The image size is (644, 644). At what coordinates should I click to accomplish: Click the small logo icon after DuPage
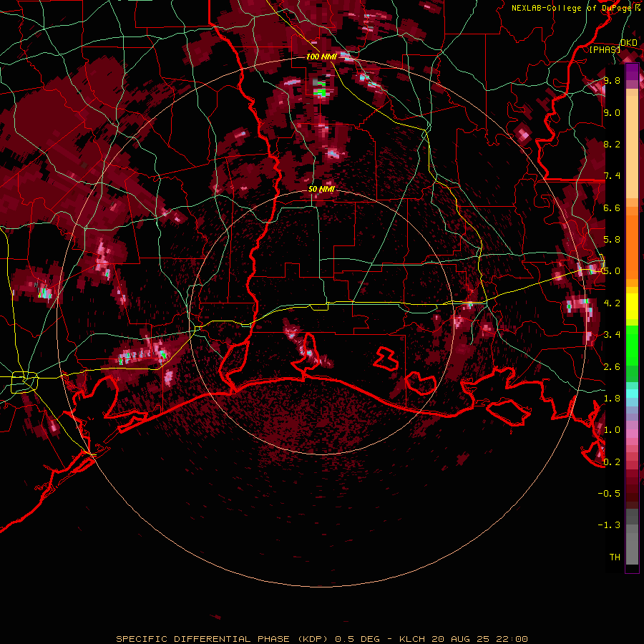click(638, 8)
